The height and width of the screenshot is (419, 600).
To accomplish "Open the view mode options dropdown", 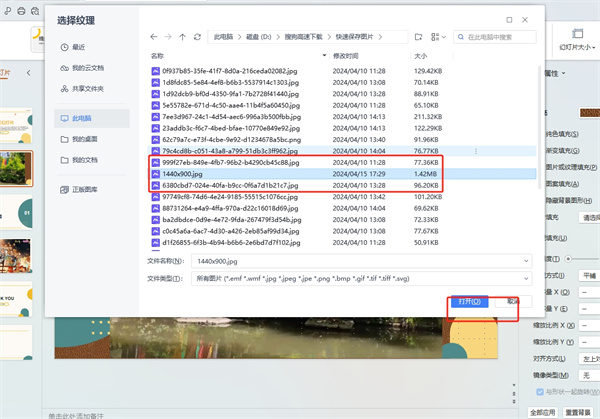I will point(438,37).
